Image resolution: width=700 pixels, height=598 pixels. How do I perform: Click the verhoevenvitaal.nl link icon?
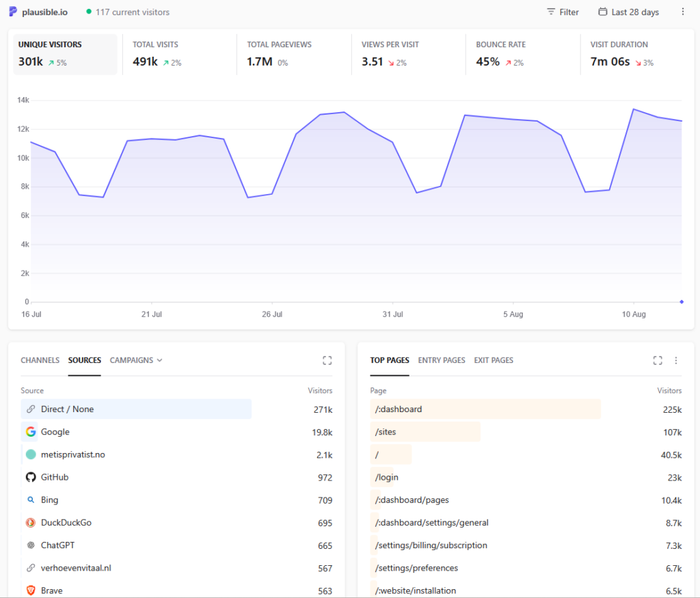tap(31, 568)
